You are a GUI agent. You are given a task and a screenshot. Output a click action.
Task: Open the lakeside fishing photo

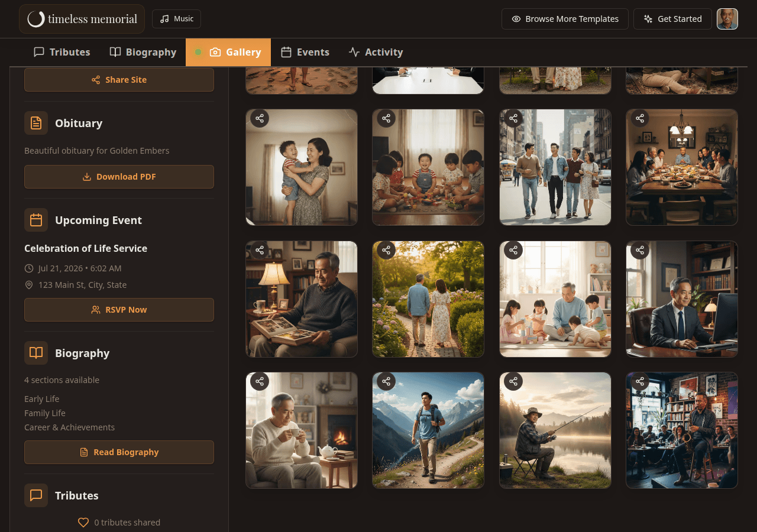pos(555,430)
